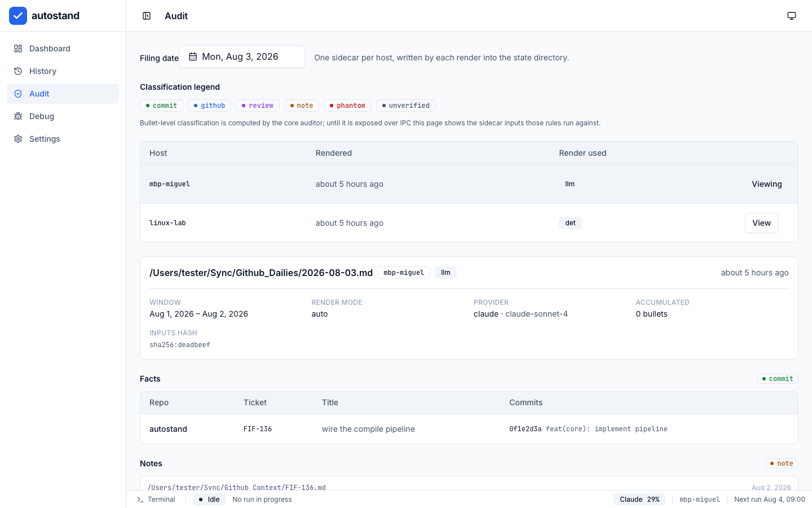Click the Host column header
The width and height of the screenshot is (812, 508).
[158, 153]
